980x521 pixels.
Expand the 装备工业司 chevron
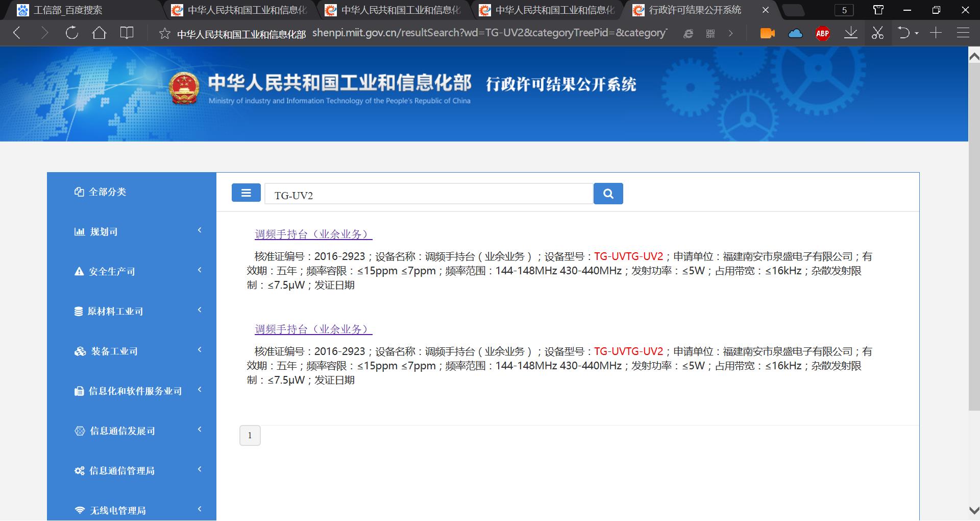click(x=200, y=350)
